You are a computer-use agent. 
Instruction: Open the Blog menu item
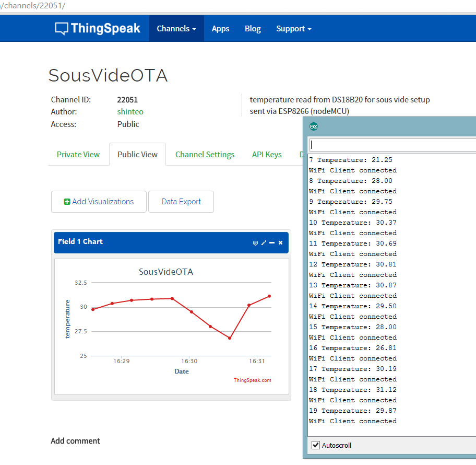pos(253,29)
